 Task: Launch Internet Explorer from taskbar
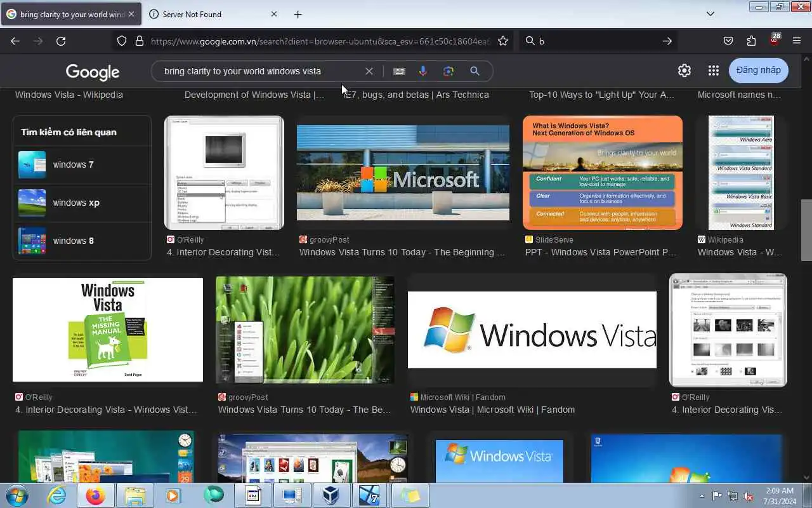(x=56, y=495)
